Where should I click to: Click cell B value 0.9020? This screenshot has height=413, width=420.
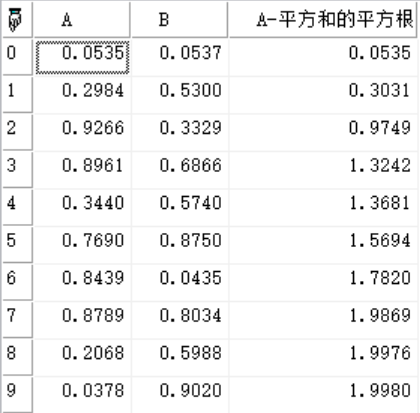[x=180, y=395]
